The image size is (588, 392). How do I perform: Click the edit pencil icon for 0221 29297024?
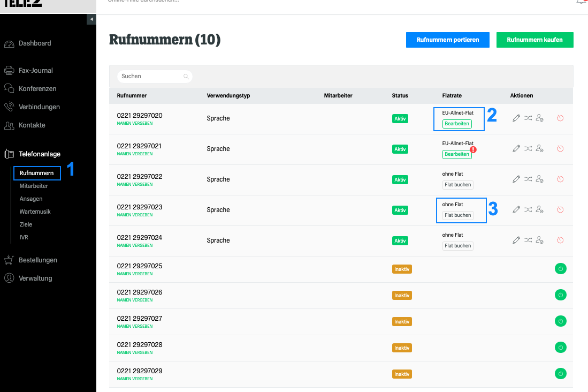point(516,240)
